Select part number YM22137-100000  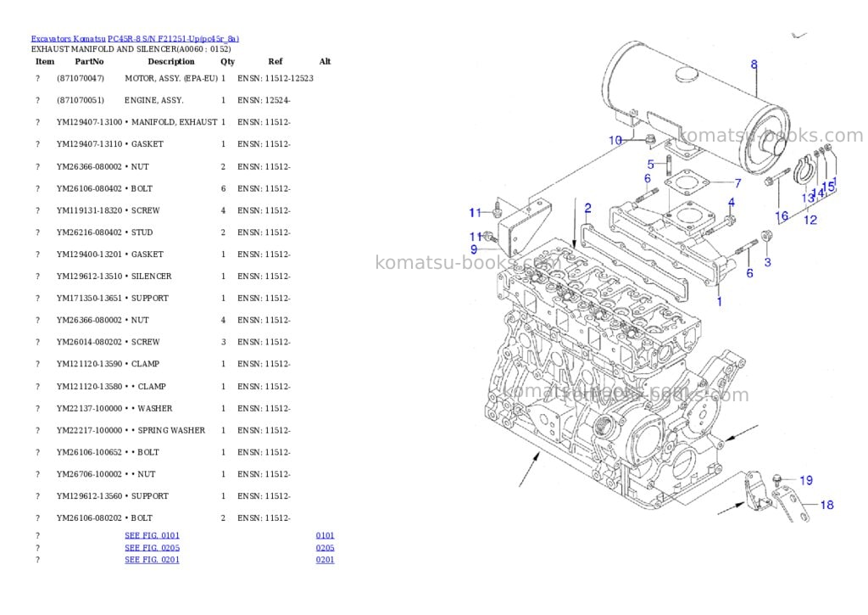coord(89,408)
